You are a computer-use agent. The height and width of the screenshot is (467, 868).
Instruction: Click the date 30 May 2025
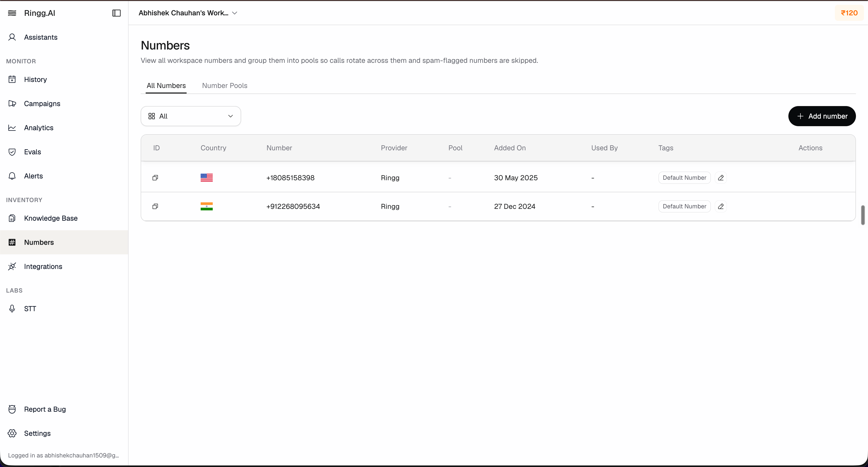pyautogui.click(x=516, y=178)
